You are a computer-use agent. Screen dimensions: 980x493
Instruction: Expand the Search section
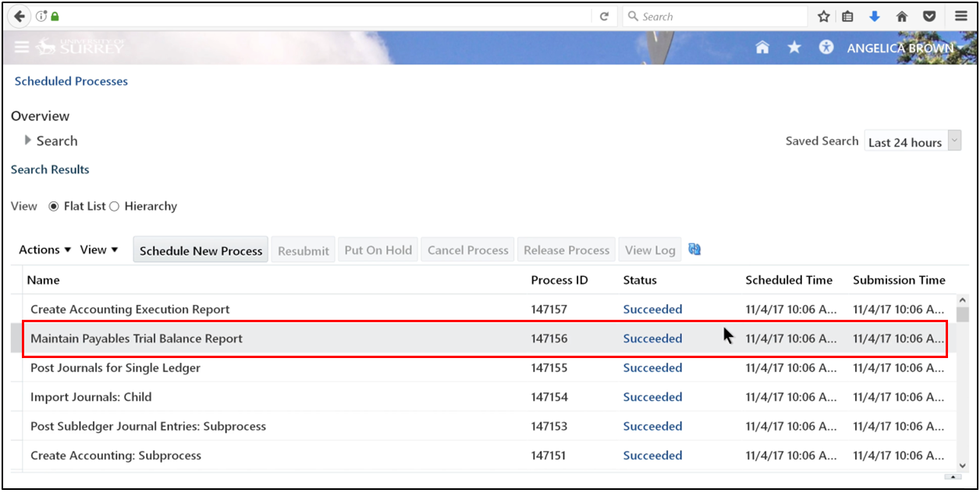tap(28, 141)
